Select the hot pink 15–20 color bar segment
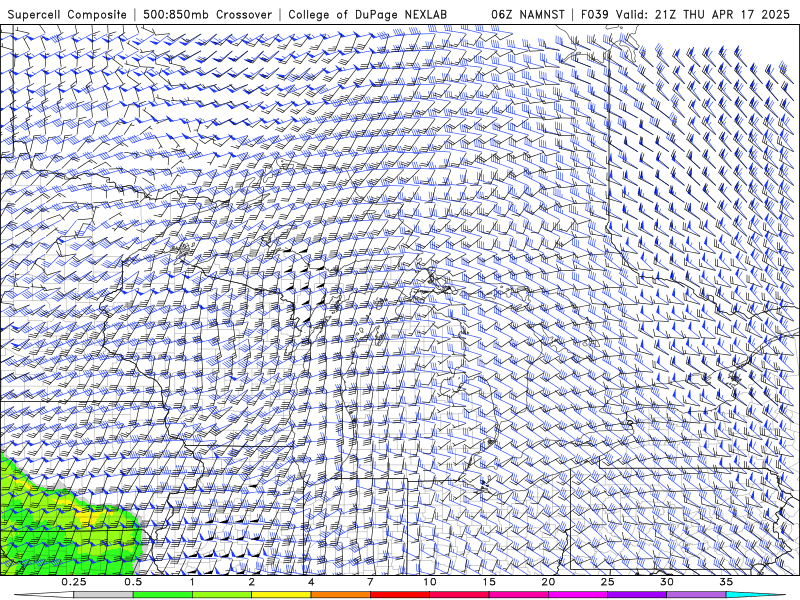800x600 pixels. [x=518, y=595]
